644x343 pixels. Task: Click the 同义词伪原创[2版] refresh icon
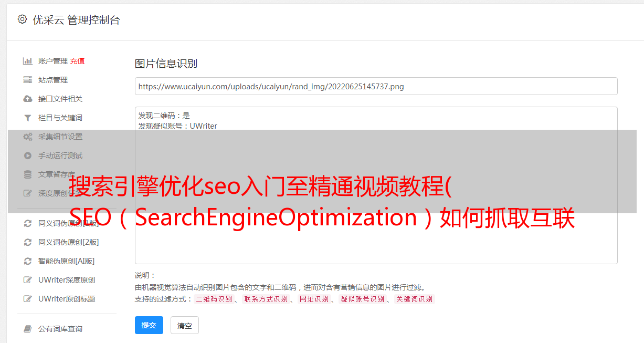(x=28, y=242)
